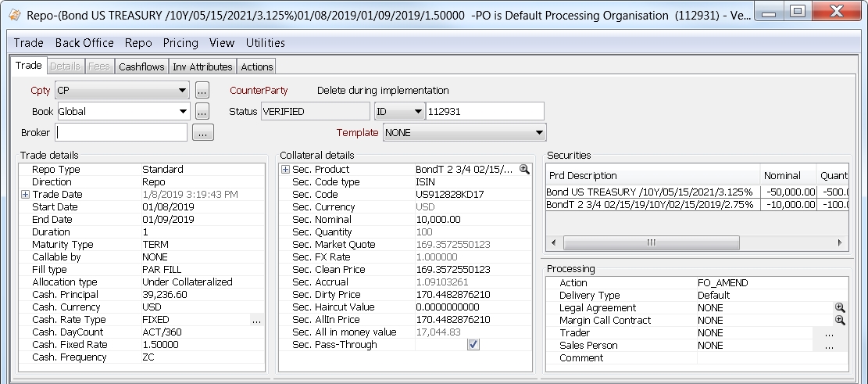Switch to the Cashflows tab
Screen dimensions: 868x384
141,66
